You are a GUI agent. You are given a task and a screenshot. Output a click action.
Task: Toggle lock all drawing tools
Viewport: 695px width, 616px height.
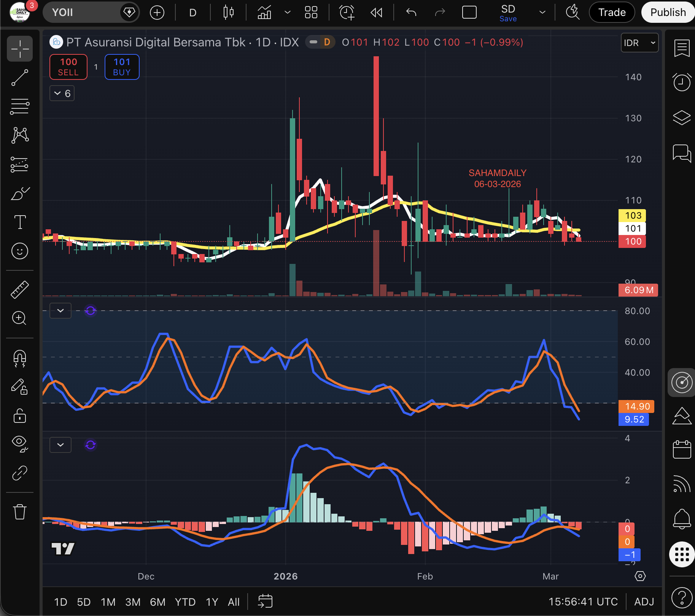[x=20, y=416]
